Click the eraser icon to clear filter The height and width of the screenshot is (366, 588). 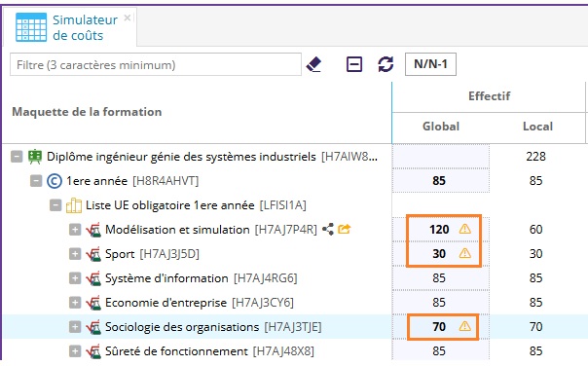pyautogui.click(x=313, y=64)
